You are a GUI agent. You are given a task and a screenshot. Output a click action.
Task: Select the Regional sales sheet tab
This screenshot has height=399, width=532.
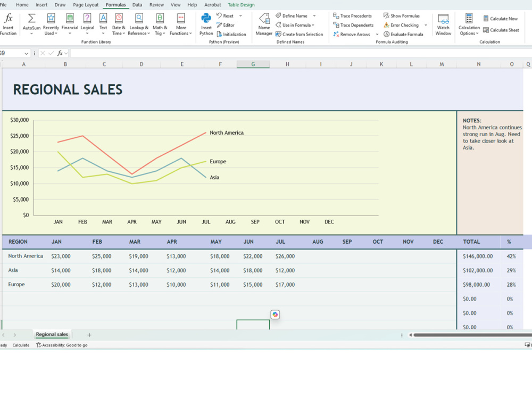pos(52,335)
